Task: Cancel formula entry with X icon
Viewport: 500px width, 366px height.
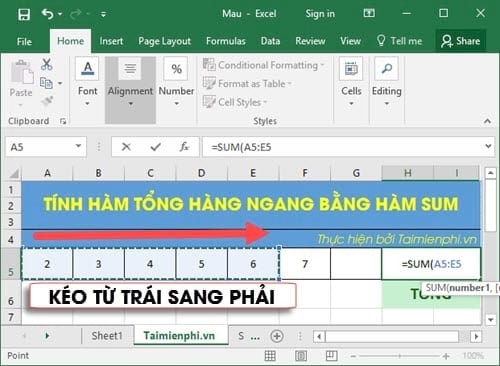Action: coord(126,147)
